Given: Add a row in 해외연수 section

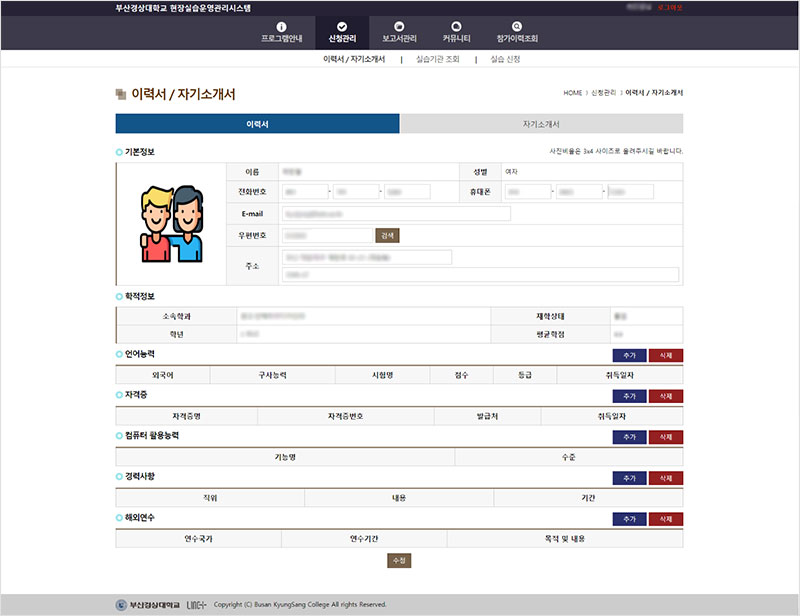Looking at the screenshot, I should (630, 519).
